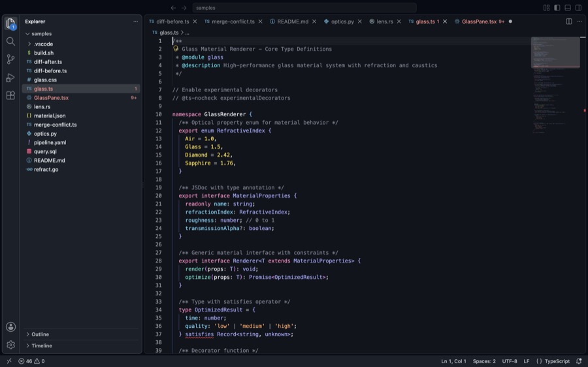The width and height of the screenshot is (588, 367).
Task: Open refract.go in the Explorer
Action: pos(82,169)
